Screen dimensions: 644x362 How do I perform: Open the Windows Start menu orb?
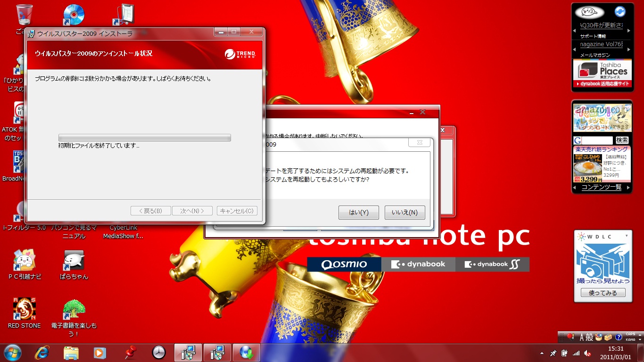[12, 352]
